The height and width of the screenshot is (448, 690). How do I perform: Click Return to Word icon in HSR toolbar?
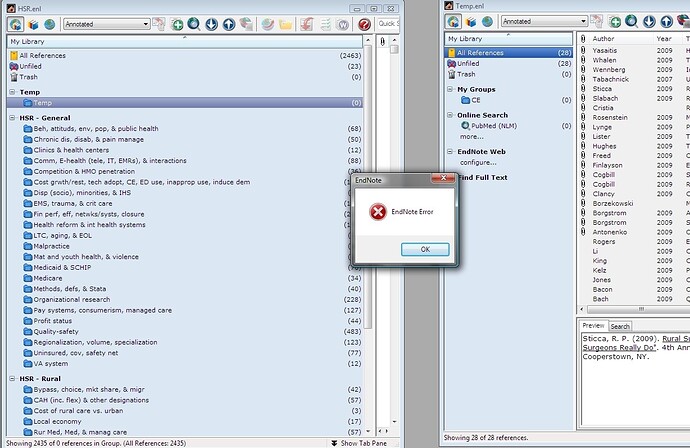coord(342,24)
